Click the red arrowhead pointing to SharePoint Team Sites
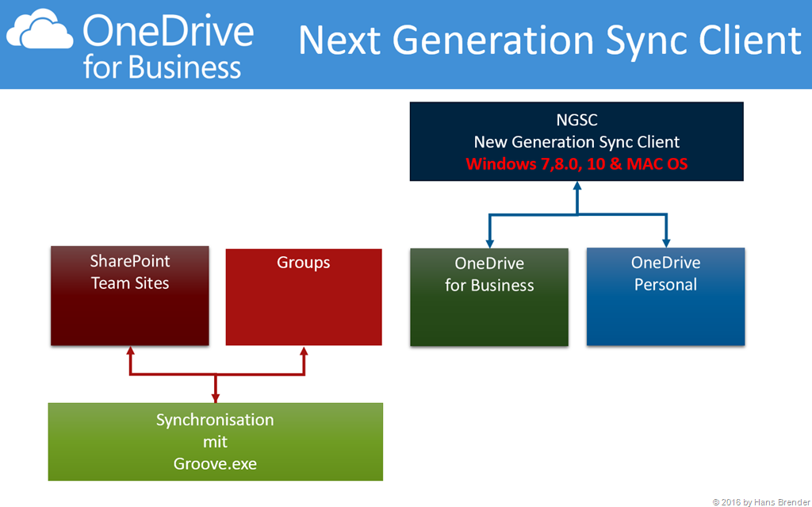 tap(131, 351)
